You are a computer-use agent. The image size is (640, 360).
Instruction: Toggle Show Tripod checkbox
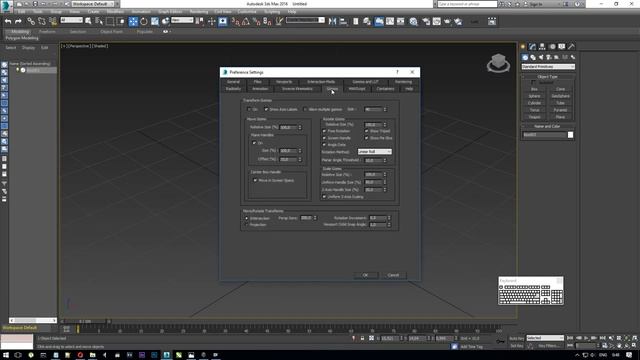click(367, 131)
